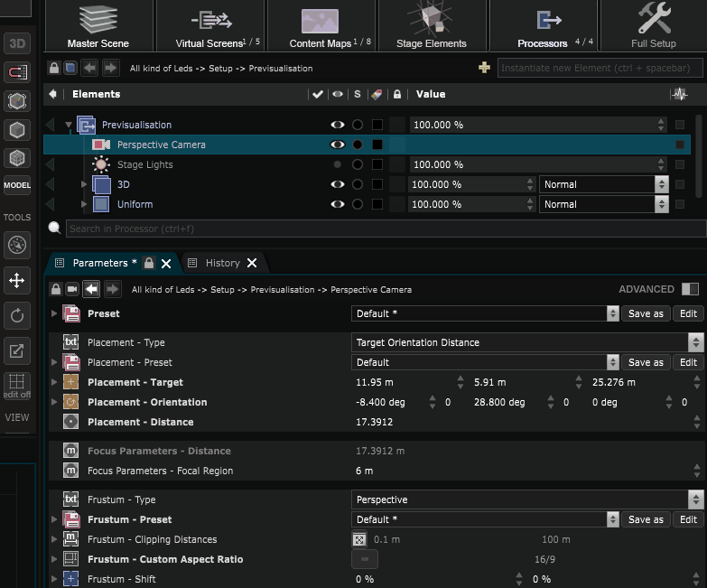
Task: Click the camera icon in parameters toolbar
Action: pyautogui.click(x=72, y=289)
